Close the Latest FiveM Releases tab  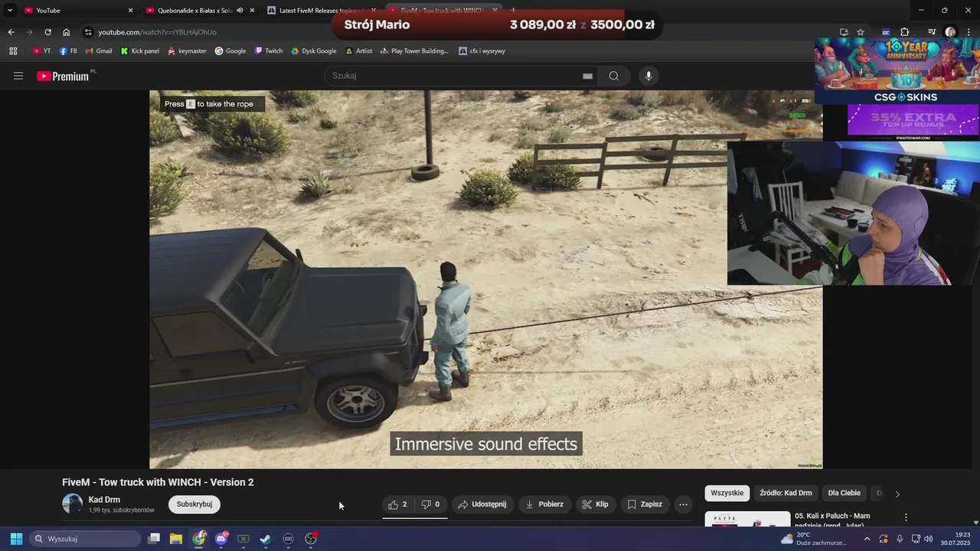[x=374, y=11]
